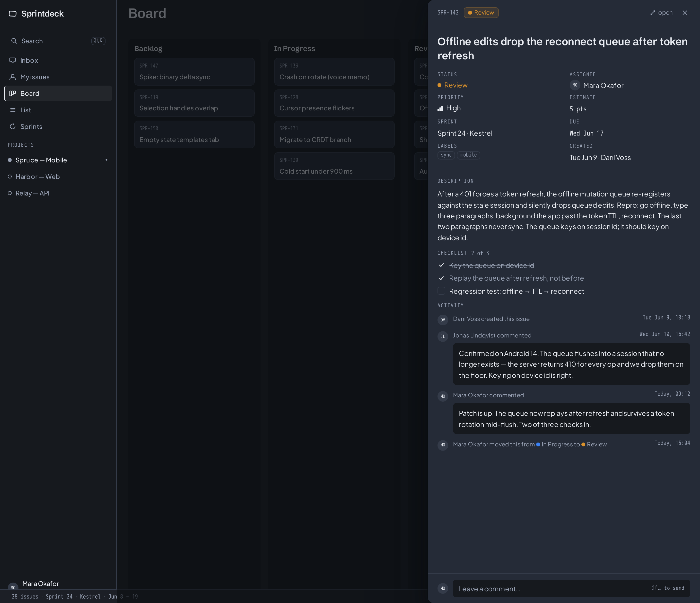Click the 'sync' label chip

446,155
